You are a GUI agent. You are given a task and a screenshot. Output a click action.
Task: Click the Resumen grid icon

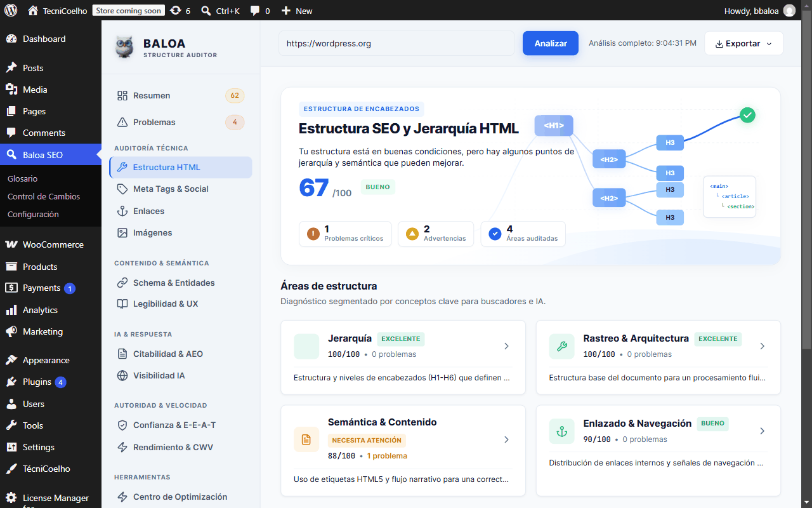(x=122, y=95)
